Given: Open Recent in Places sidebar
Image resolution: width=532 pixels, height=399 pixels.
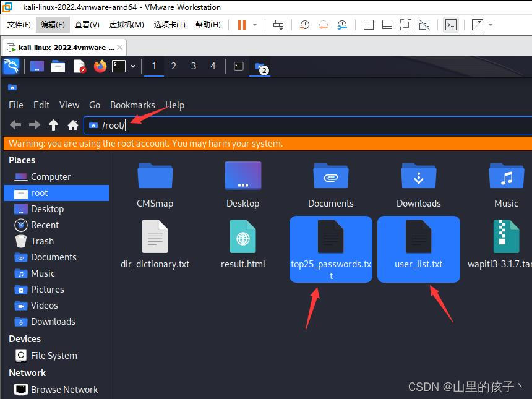Looking at the screenshot, I should tap(56, 225).
